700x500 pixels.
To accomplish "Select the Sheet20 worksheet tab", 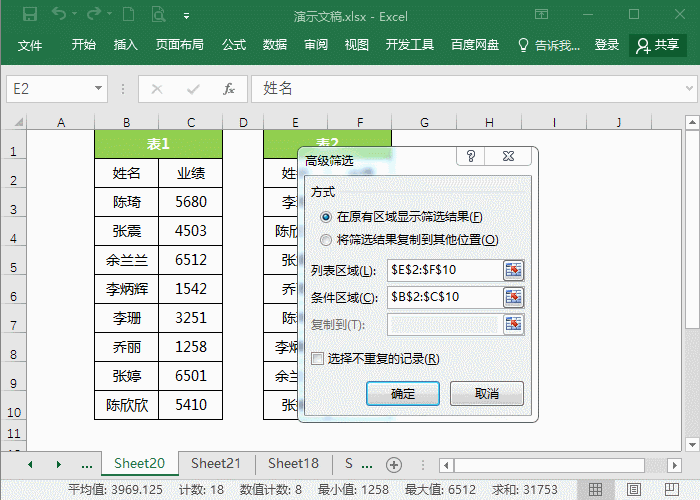I will point(139,463).
